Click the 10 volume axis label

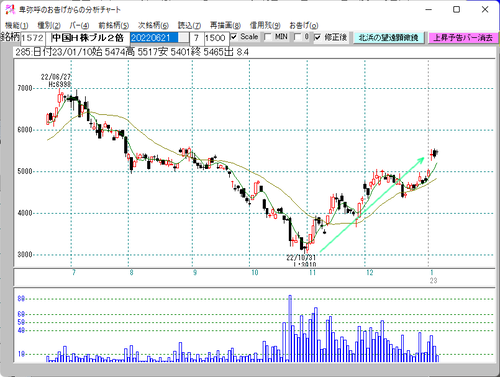click(x=21, y=354)
